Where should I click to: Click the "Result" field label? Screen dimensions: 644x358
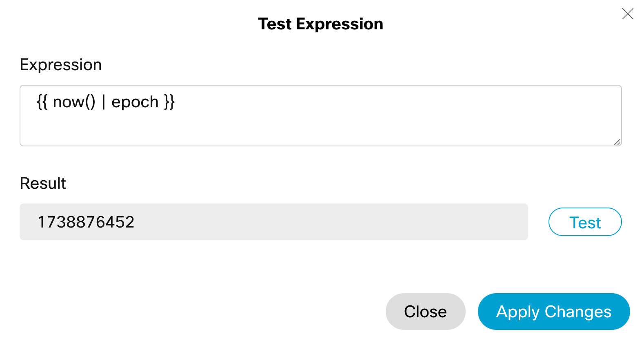43,183
